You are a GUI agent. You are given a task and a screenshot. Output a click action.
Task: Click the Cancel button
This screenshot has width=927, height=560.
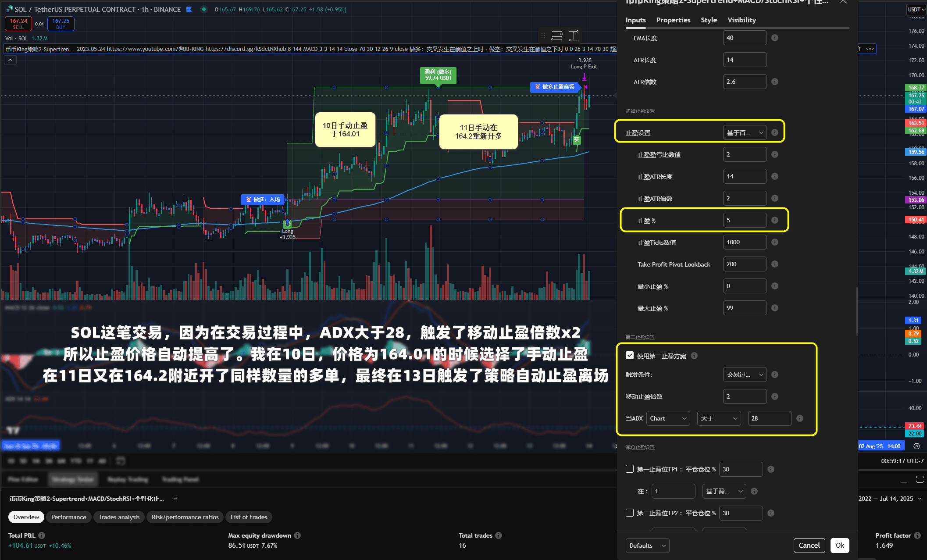pyautogui.click(x=809, y=546)
